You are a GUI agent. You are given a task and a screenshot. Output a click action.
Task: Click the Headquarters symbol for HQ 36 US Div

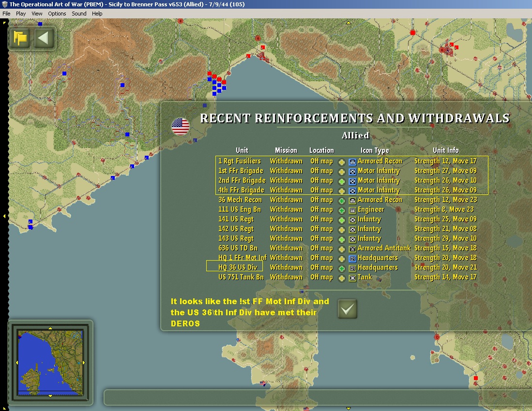point(352,268)
